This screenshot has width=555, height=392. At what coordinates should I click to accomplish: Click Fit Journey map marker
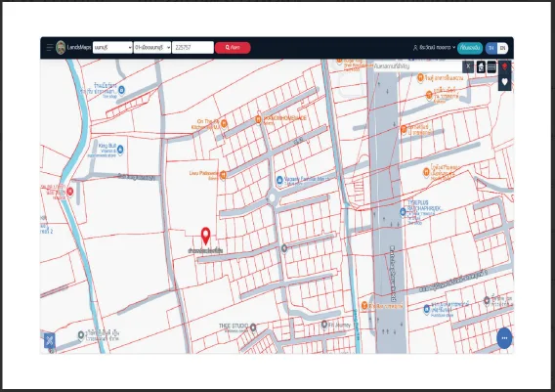(323, 324)
